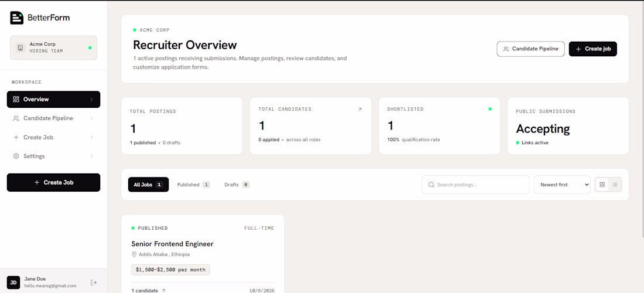Screen dimensions: 644x293
Task: Open the Senior Frontend Engineer posting
Action: click(x=173, y=244)
